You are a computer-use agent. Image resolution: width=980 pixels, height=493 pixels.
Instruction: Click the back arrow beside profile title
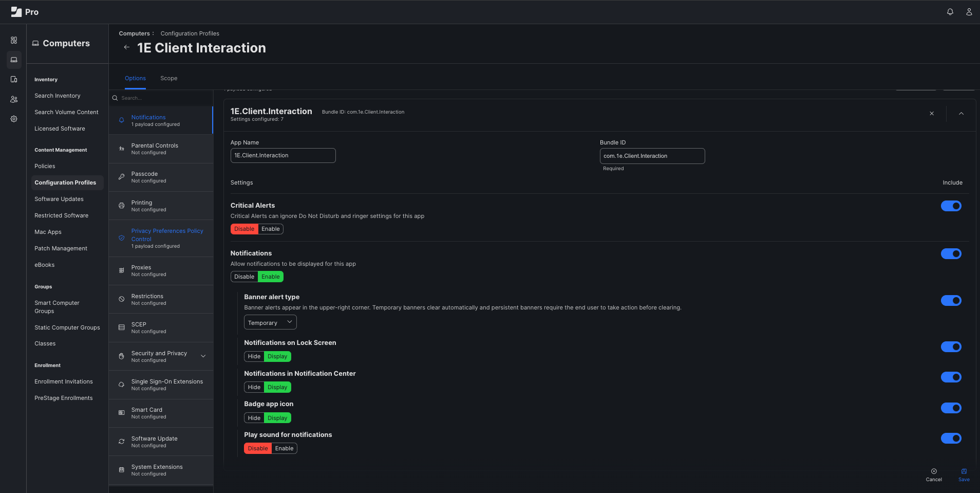click(x=126, y=47)
